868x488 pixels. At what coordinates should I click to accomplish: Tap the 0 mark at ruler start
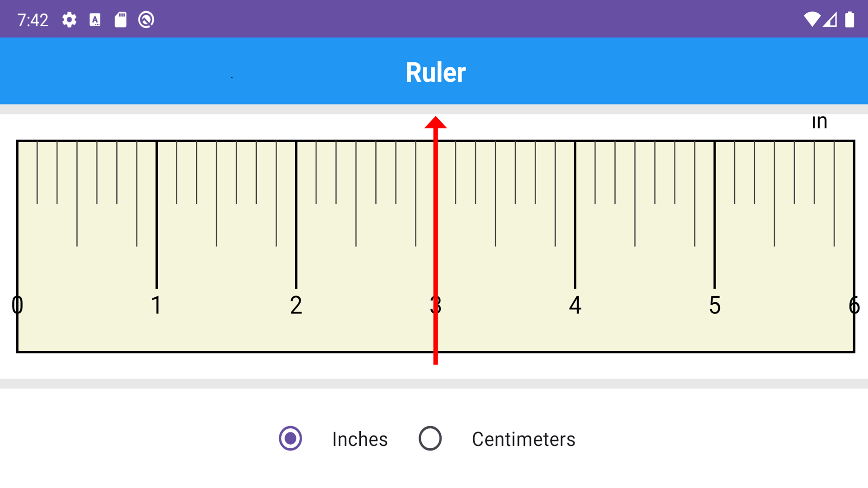[x=17, y=305]
